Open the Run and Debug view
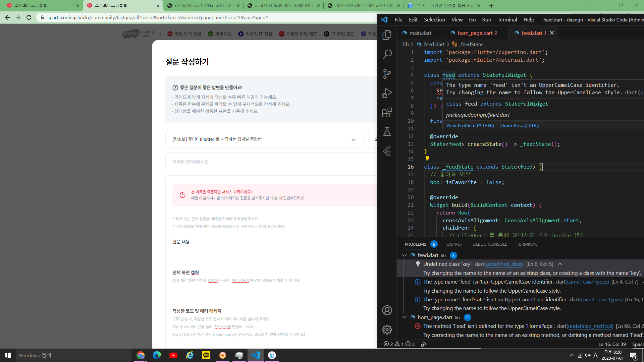The height and width of the screenshot is (362, 644). [387, 93]
